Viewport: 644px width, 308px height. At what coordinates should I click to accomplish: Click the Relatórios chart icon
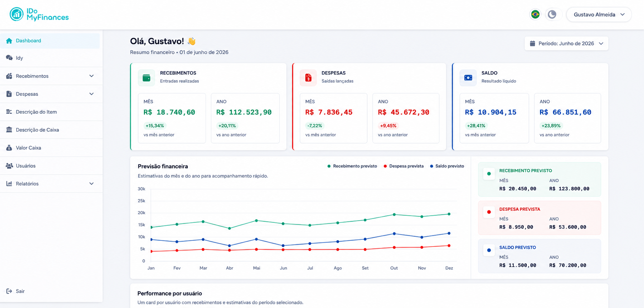pyautogui.click(x=9, y=184)
